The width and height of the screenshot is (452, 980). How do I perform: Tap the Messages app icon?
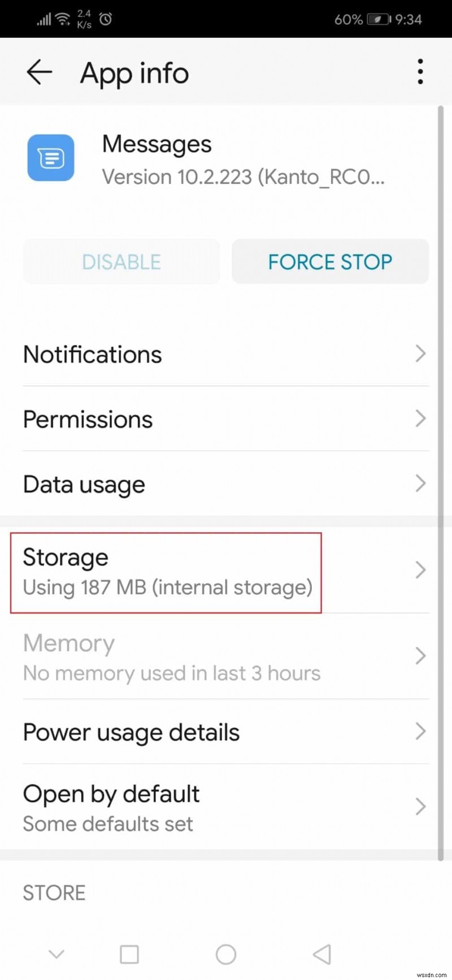[51, 158]
